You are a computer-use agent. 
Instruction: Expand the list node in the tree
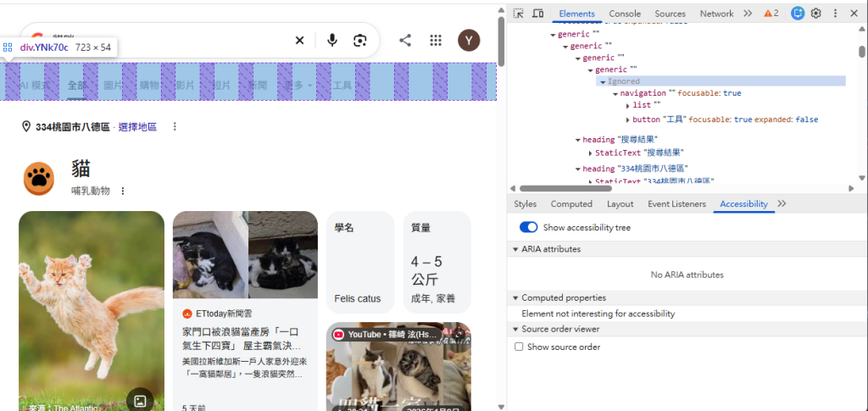click(628, 105)
